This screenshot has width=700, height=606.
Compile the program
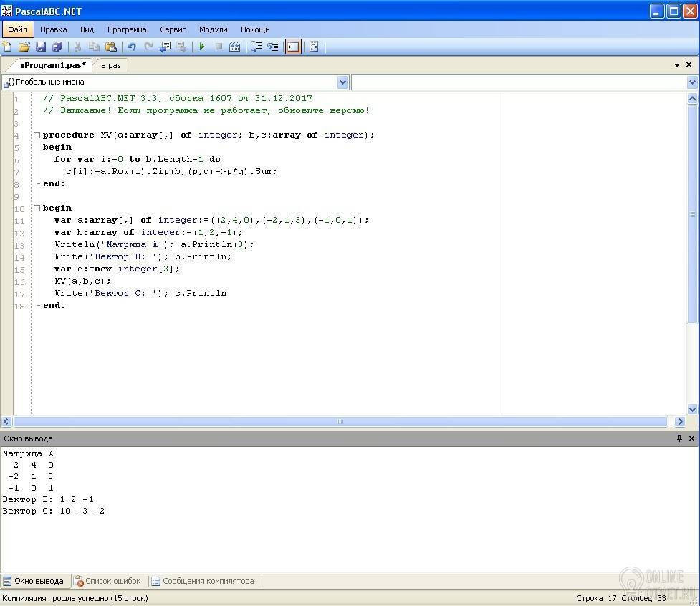tap(235, 47)
